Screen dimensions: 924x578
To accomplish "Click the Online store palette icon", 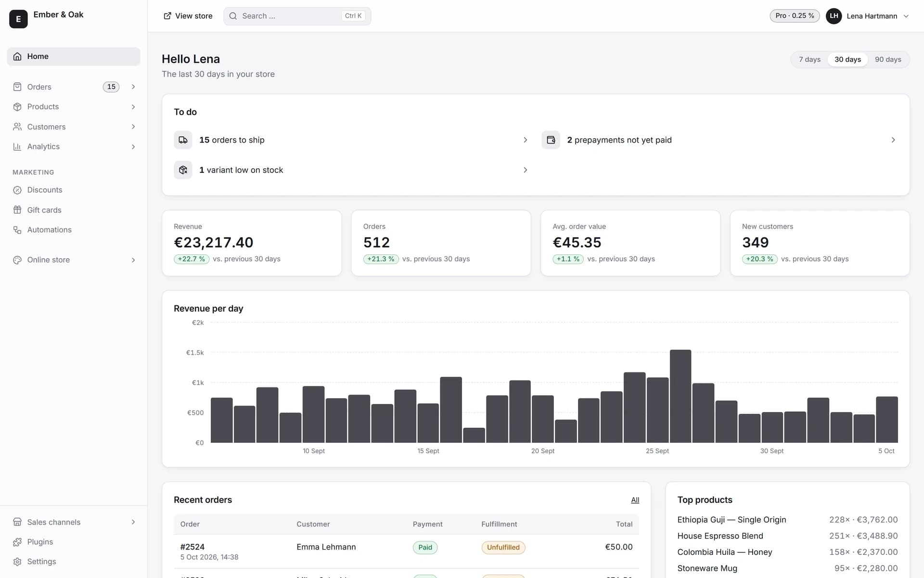I will pyautogui.click(x=17, y=260).
